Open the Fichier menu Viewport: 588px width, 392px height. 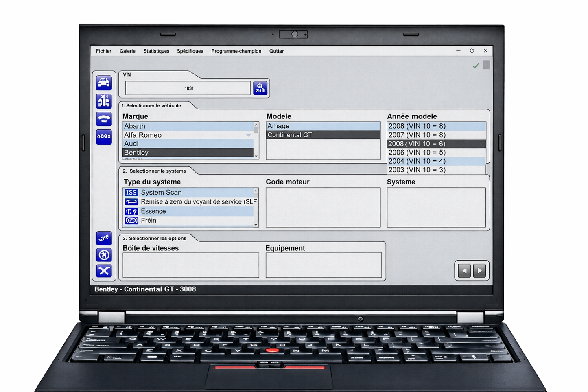[103, 51]
